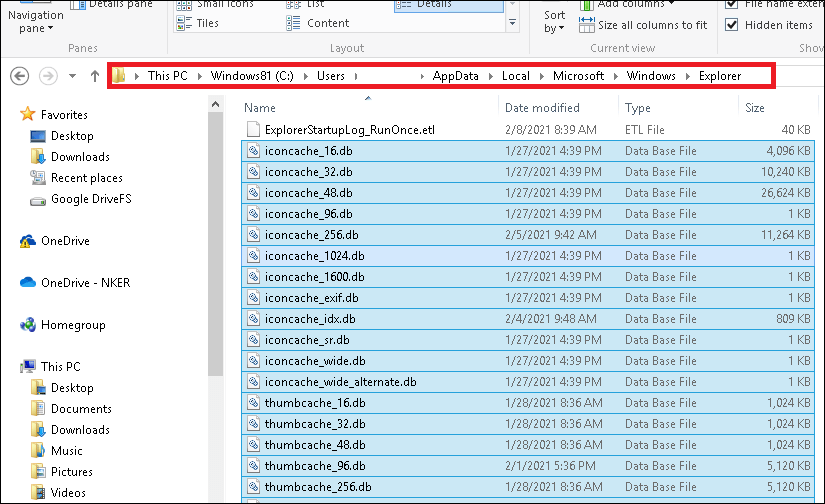Click the Up one level arrow button
This screenshot has width=825, height=504.
(x=95, y=76)
